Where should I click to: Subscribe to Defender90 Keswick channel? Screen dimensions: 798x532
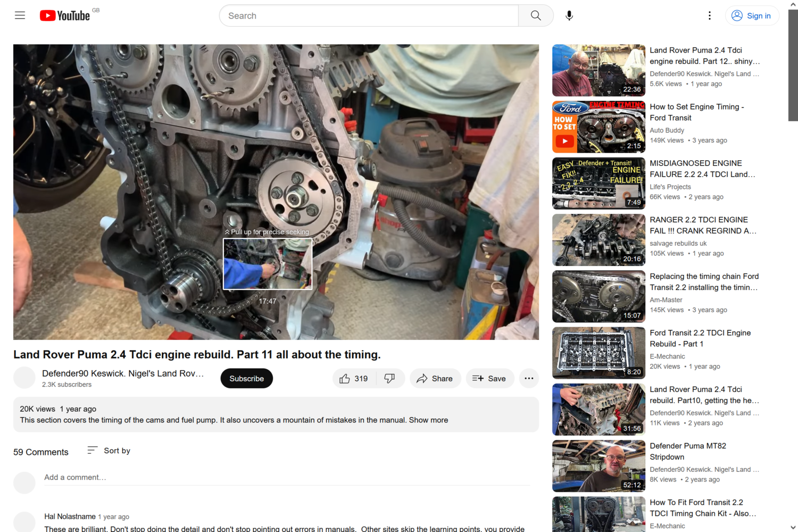click(x=246, y=378)
